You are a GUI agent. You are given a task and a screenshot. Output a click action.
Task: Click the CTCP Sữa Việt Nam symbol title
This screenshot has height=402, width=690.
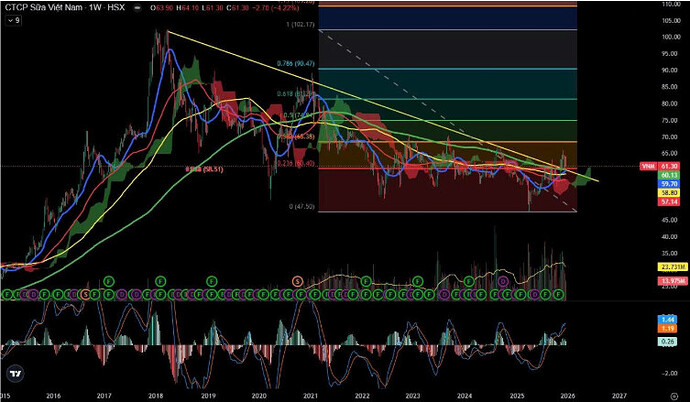43,7
